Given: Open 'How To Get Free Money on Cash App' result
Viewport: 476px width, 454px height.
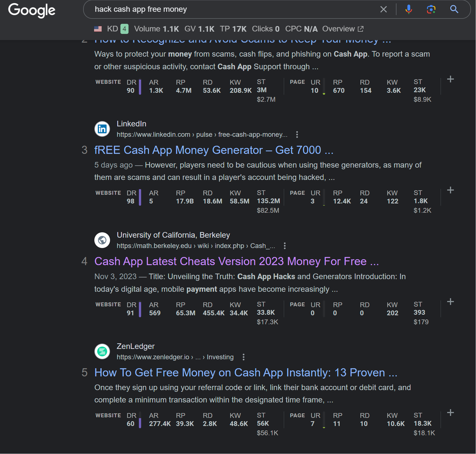Looking at the screenshot, I should [x=246, y=373].
